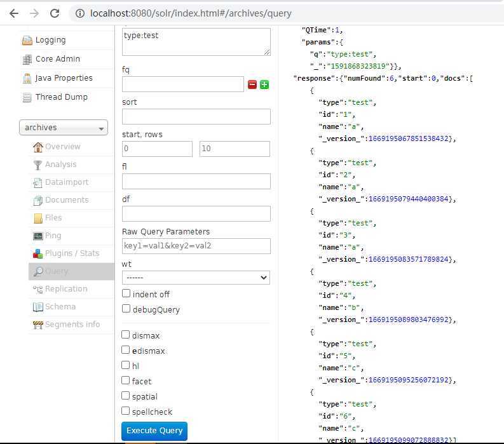Open the Overview link for archives
The width and height of the screenshot is (504, 444).
click(x=62, y=147)
